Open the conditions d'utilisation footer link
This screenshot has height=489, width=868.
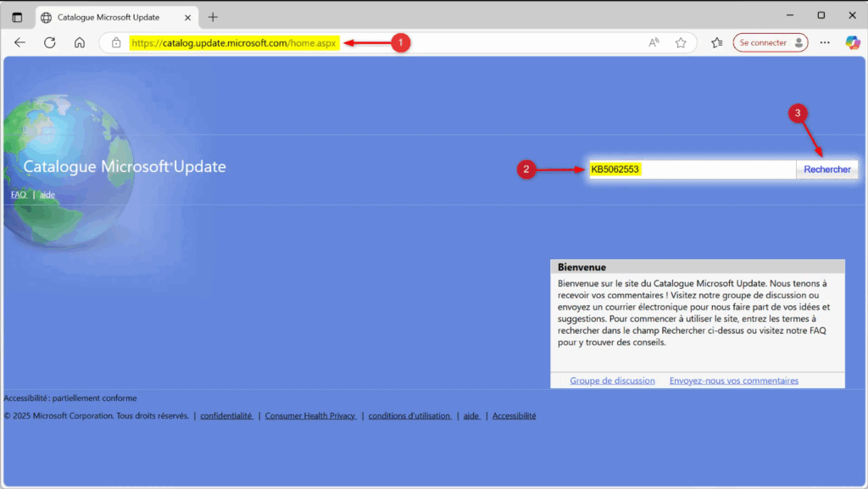pos(409,415)
